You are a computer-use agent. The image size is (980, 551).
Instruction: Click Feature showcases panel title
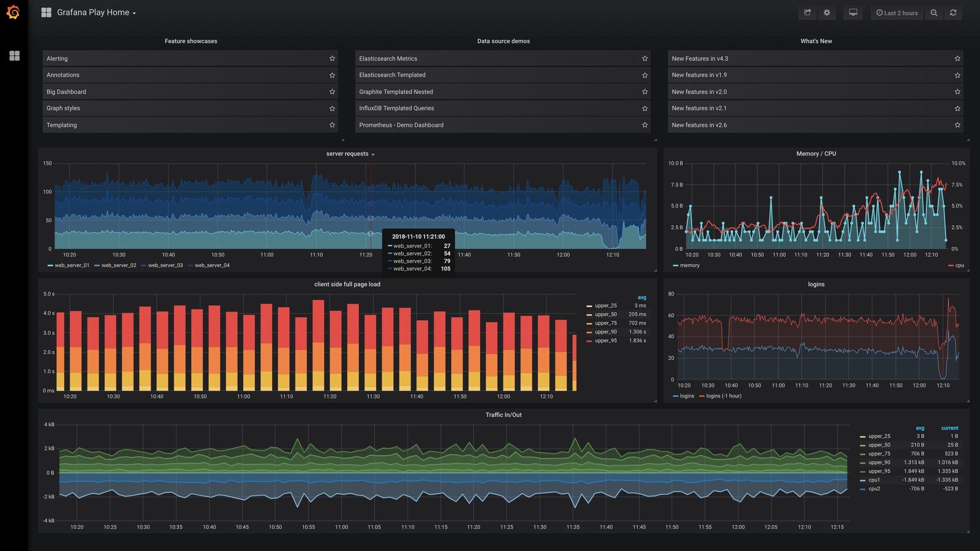tap(190, 41)
